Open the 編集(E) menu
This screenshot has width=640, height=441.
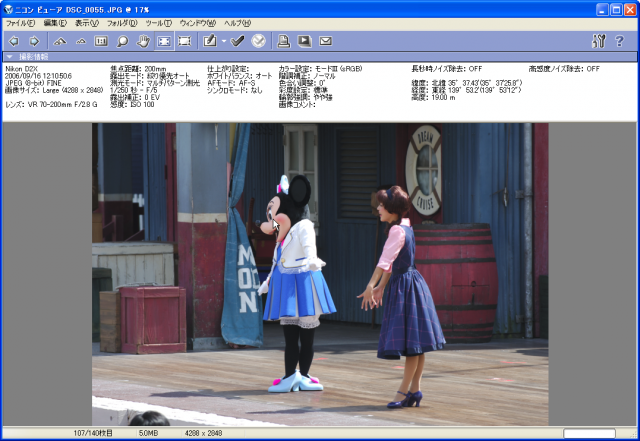pos(55,23)
